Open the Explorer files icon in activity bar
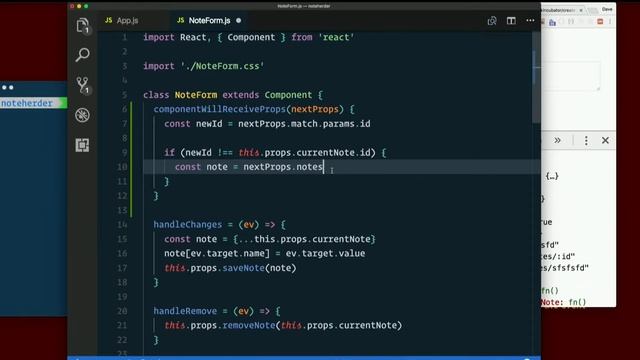 82,26
